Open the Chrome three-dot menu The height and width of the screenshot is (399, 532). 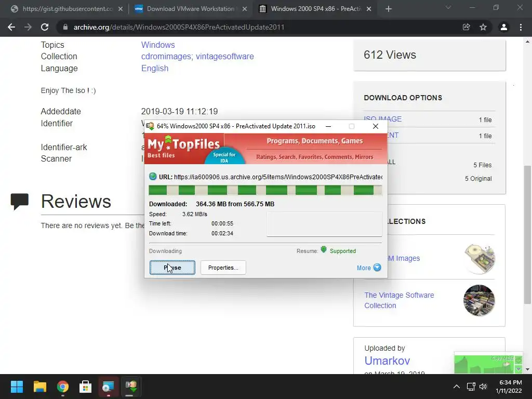point(521,27)
